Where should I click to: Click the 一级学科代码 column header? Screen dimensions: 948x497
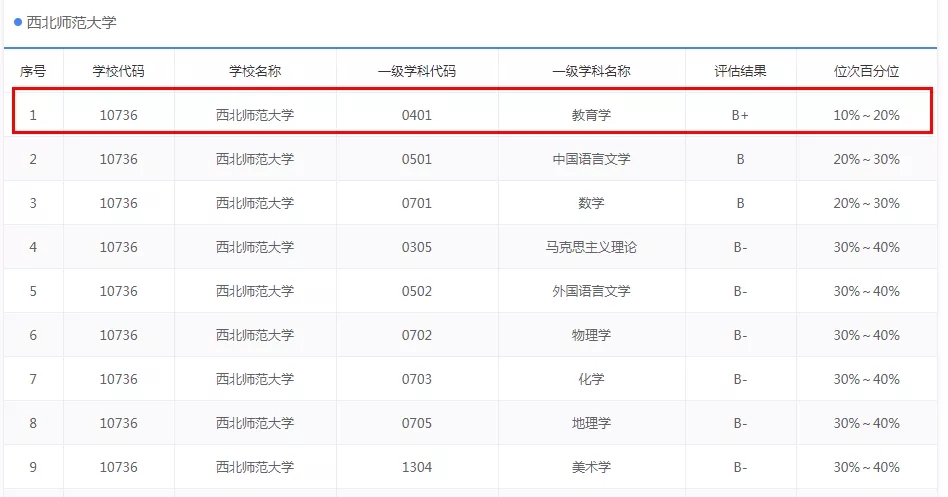[417, 71]
